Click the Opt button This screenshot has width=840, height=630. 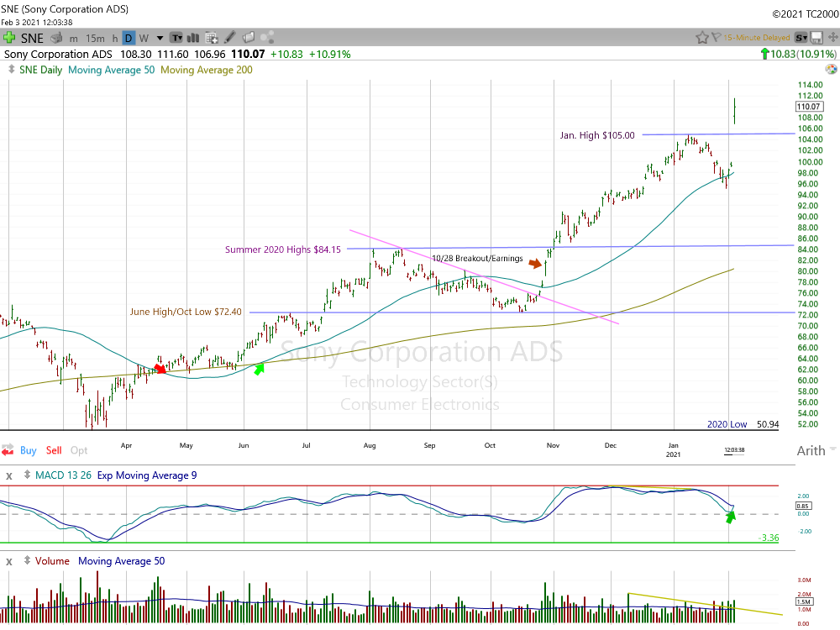pos(79,450)
